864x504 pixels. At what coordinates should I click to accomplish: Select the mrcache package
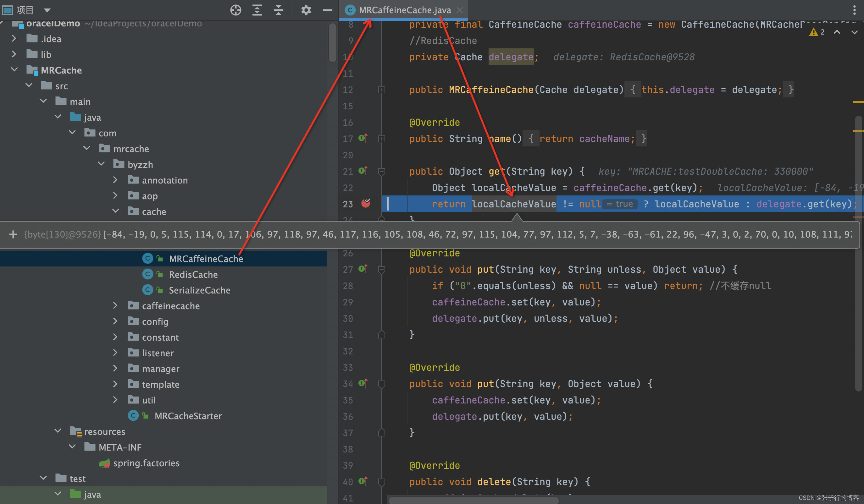pos(131,149)
